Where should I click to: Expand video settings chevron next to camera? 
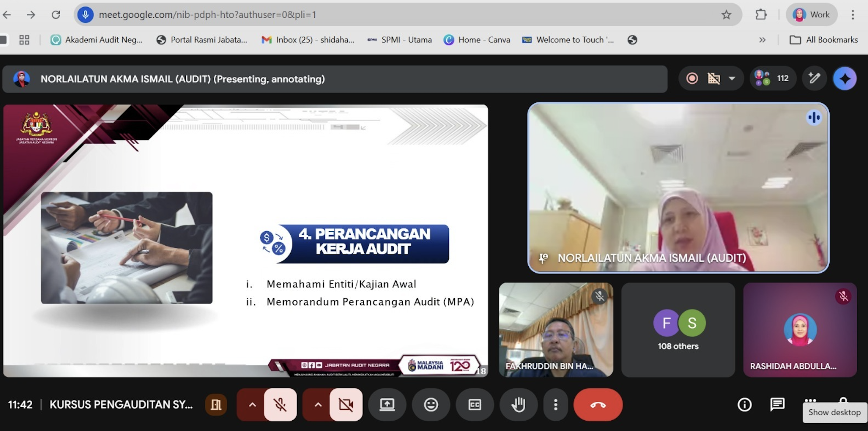pyautogui.click(x=318, y=405)
